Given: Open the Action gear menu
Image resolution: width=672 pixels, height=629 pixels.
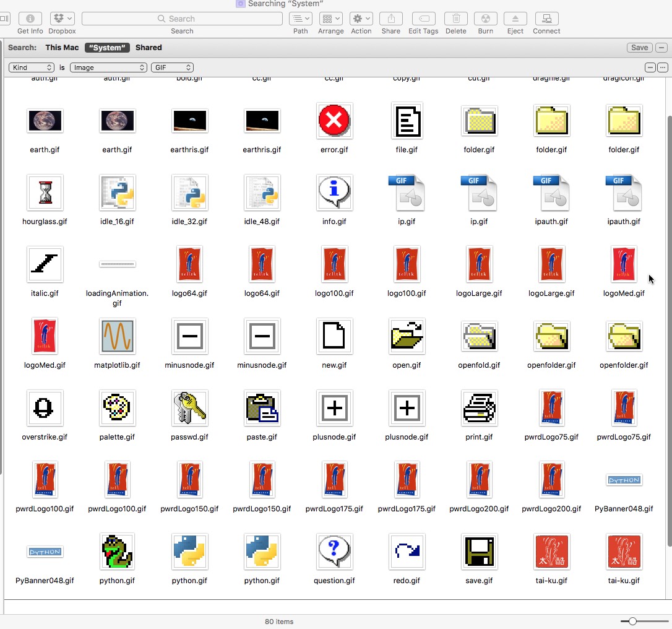Looking at the screenshot, I should click(361, 19).
